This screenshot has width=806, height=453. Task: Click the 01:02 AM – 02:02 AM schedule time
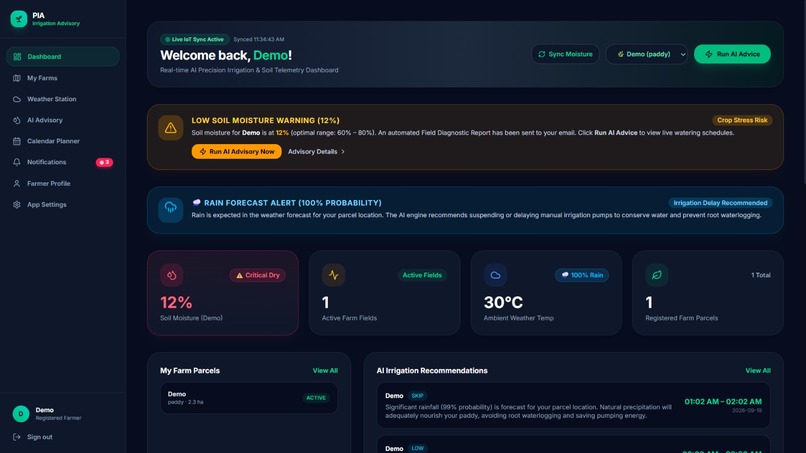[x=723, y=402]
